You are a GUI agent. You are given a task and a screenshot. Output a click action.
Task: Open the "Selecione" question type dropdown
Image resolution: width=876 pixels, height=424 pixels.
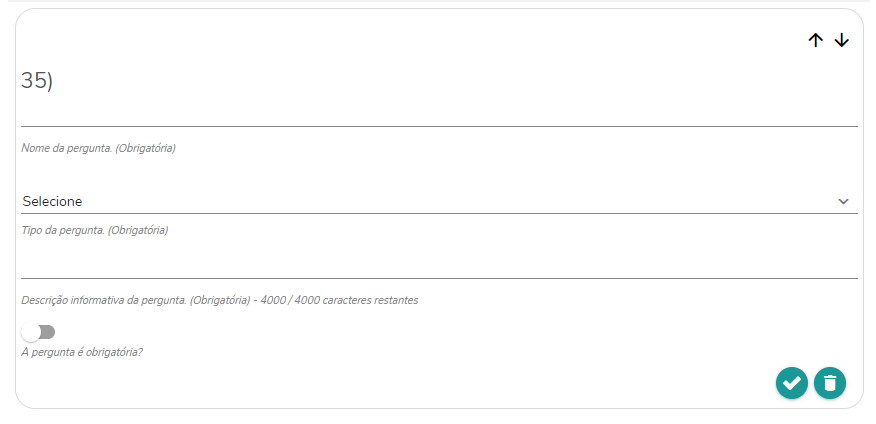438,201
